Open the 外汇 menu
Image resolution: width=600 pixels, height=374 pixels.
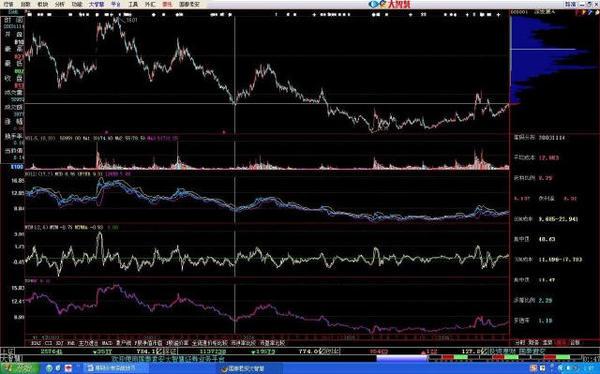150,4
